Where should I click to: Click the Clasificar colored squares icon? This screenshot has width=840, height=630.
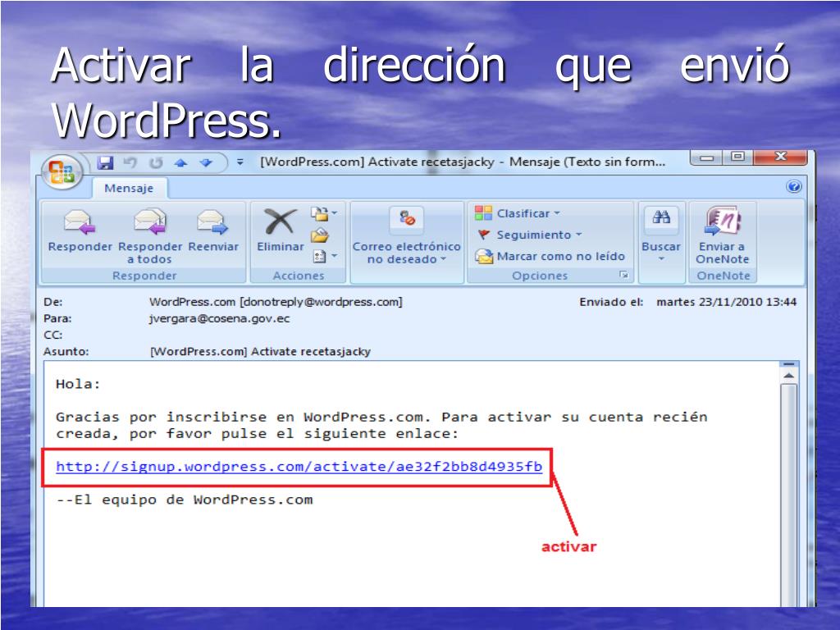click(483, 213)
